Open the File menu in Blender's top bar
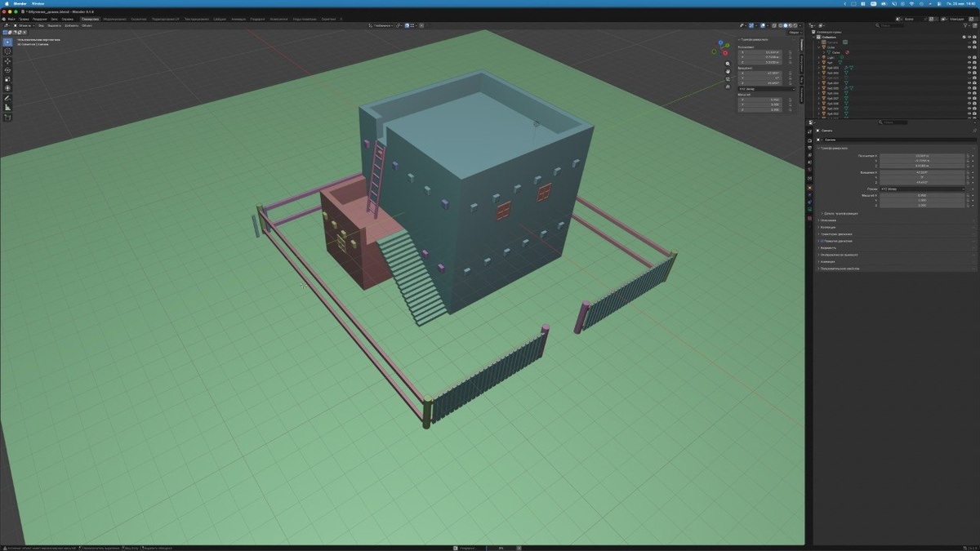Image resolution: width=980 pixels, height=551 pixels. coord(11,19)
